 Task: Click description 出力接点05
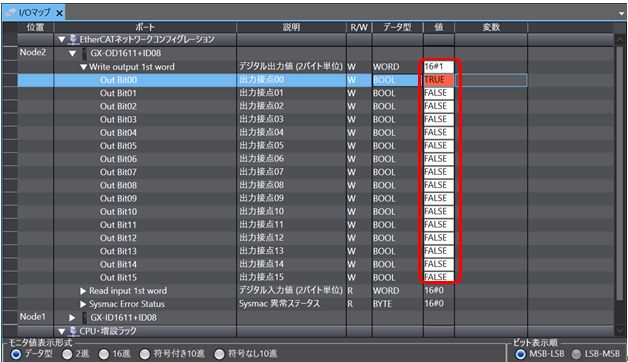tap(262, 146)
